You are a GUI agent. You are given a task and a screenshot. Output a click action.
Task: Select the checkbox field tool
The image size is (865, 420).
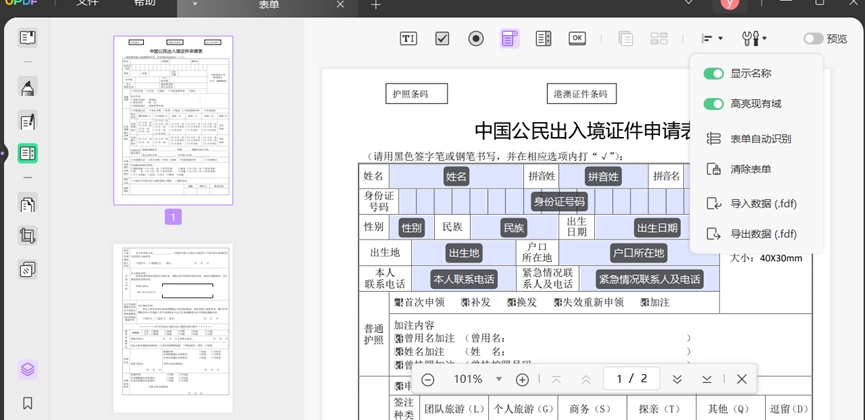pos(442,38)
